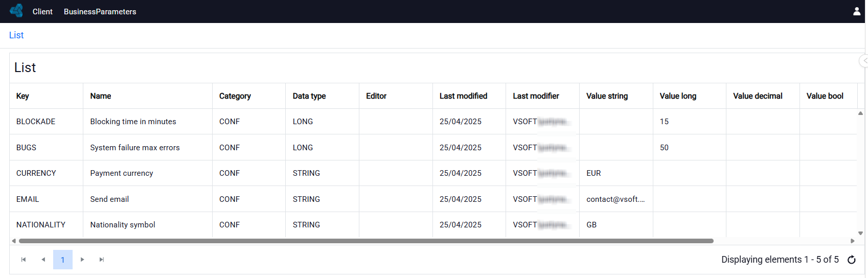
Task: Sort by the Key column header
Action: [22, 96]
